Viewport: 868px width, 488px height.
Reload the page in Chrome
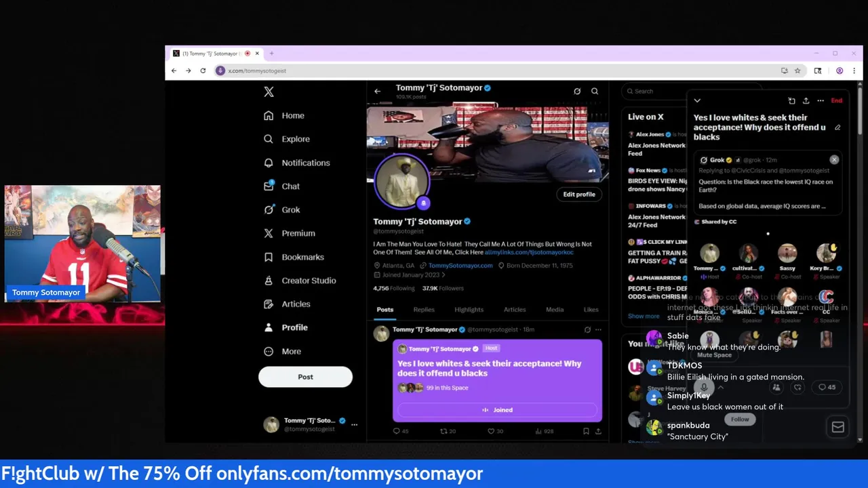tap(203, 70)
